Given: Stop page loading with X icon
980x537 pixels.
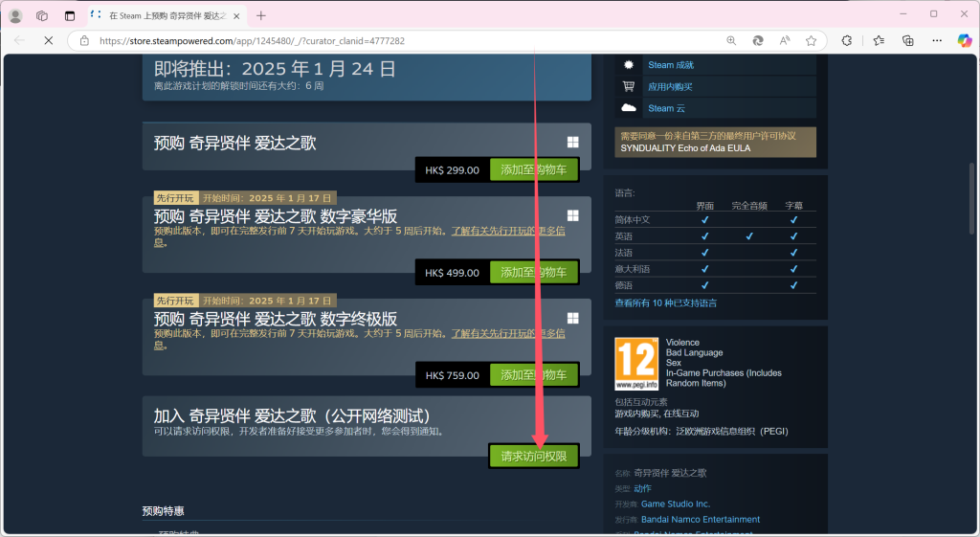Looking at the screenshot, I should pyautogui.click(x=48, y=40).
